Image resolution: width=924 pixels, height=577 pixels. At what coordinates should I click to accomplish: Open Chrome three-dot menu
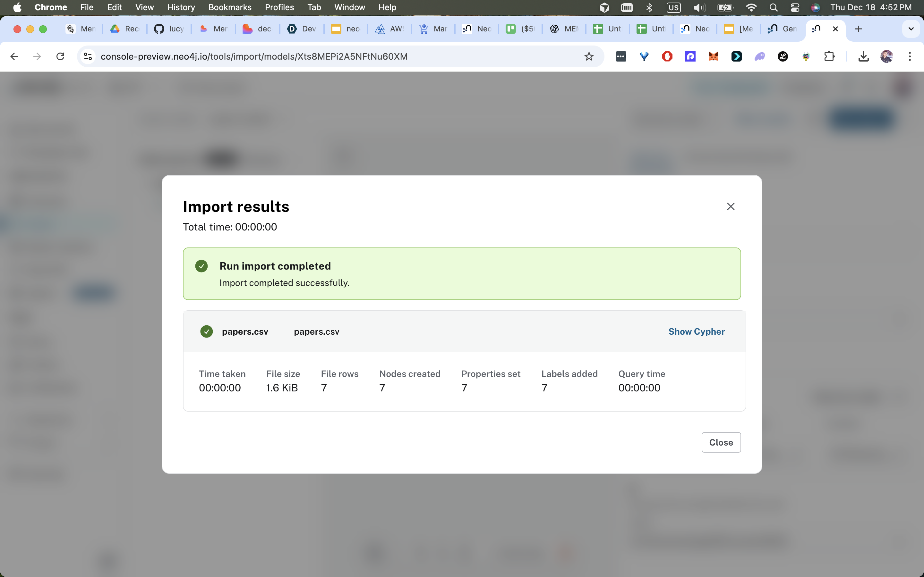pos(910,56)
